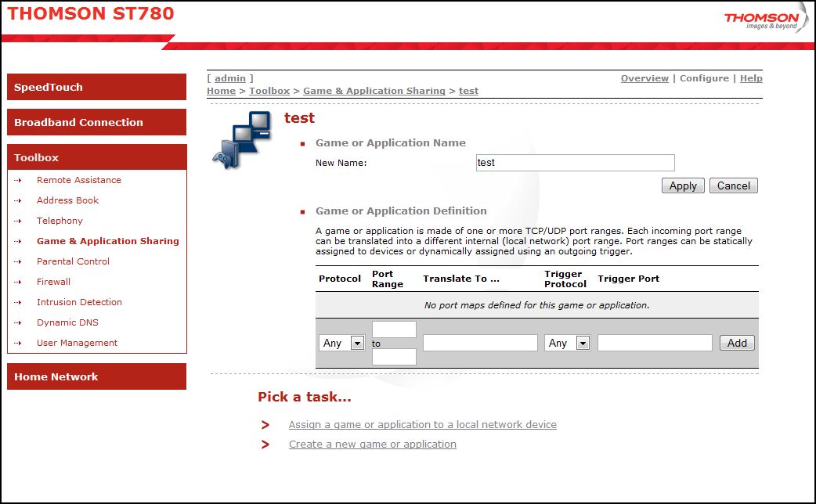Go to Remote Assistance in the Toolbox menu
The image size is (816, 504).
click(x=79, y=180)
